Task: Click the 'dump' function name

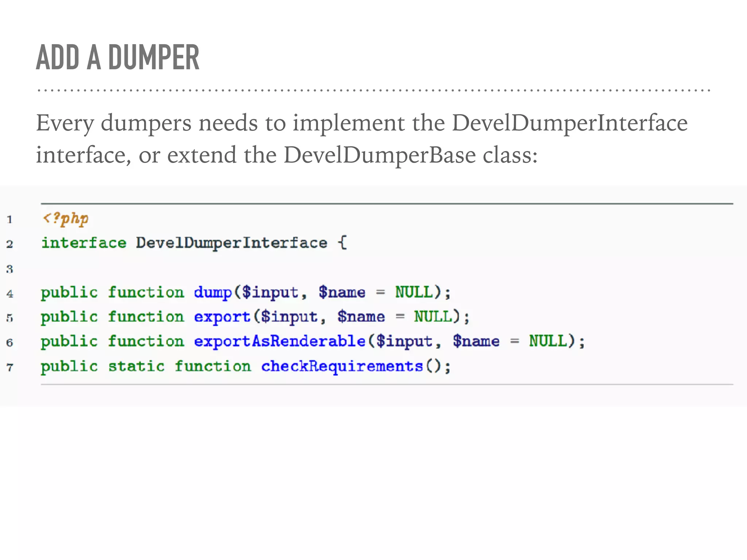Action: (x=213, y=293)
